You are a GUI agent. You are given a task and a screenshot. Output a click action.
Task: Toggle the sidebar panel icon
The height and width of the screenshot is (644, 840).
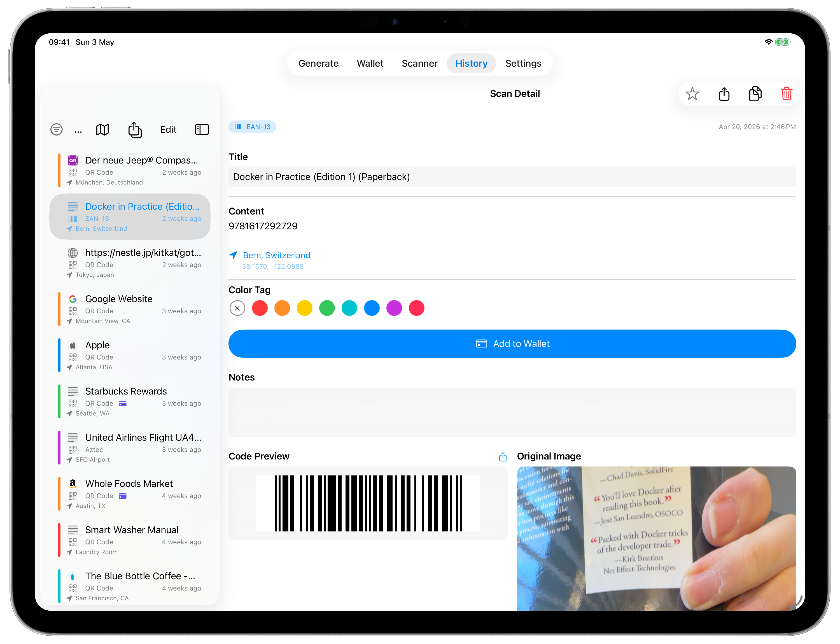tap(202, 130)
